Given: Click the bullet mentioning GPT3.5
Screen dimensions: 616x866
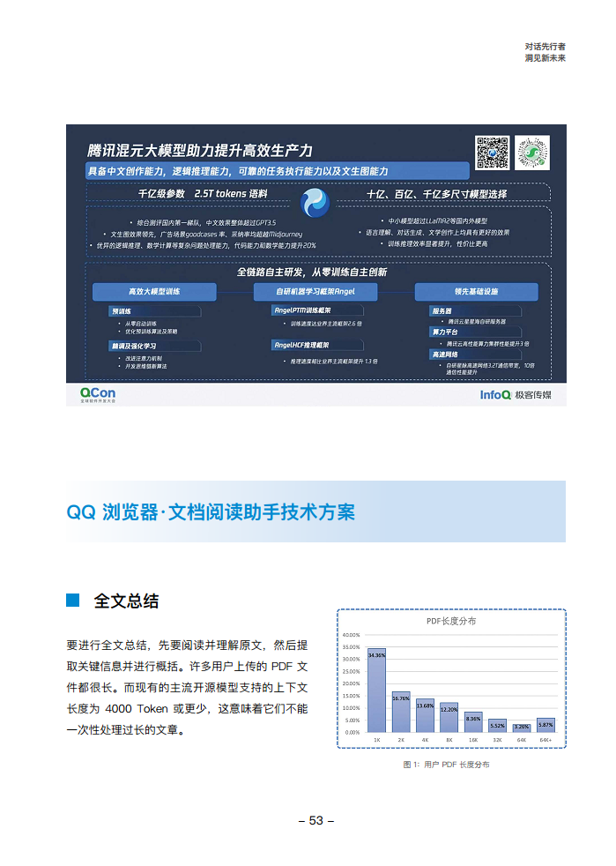Looking at the screenshot, I should [x=203, y=222].
